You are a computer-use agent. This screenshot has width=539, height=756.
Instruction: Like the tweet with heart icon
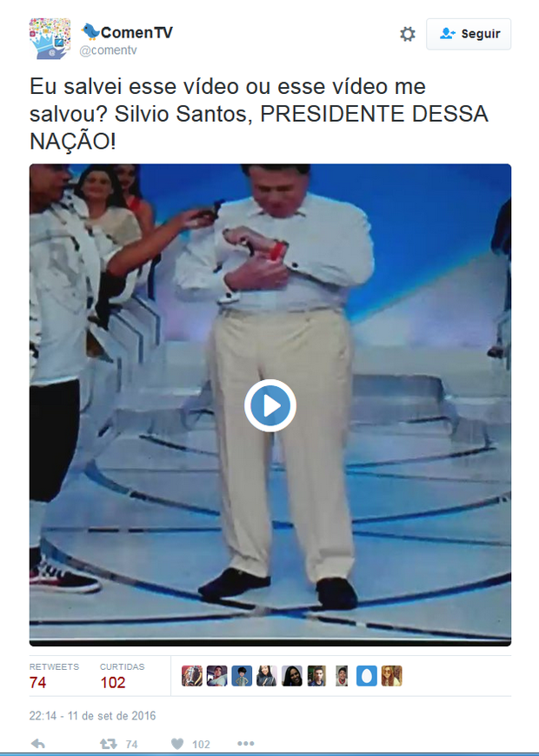177,744
